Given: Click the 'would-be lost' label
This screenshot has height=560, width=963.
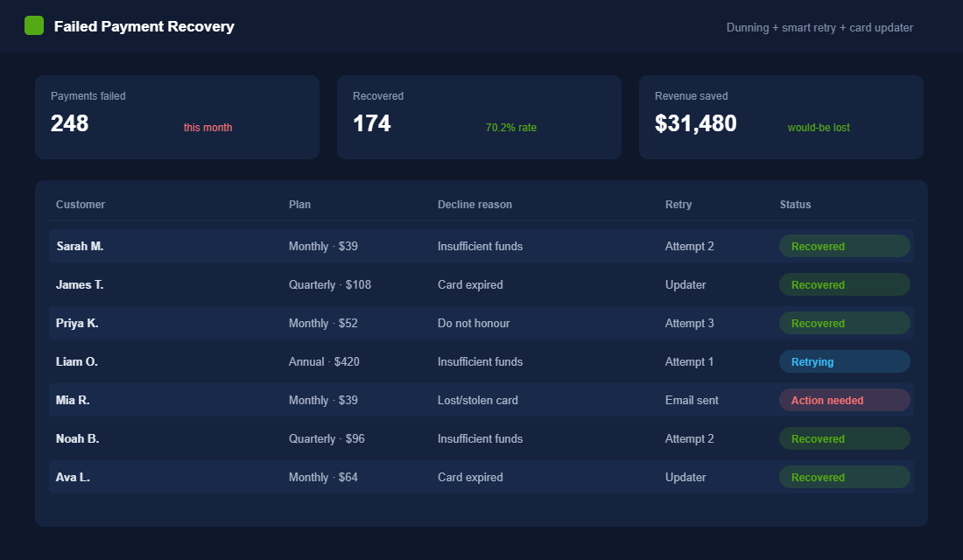Looking at the screenshot, I should [819, 128].
